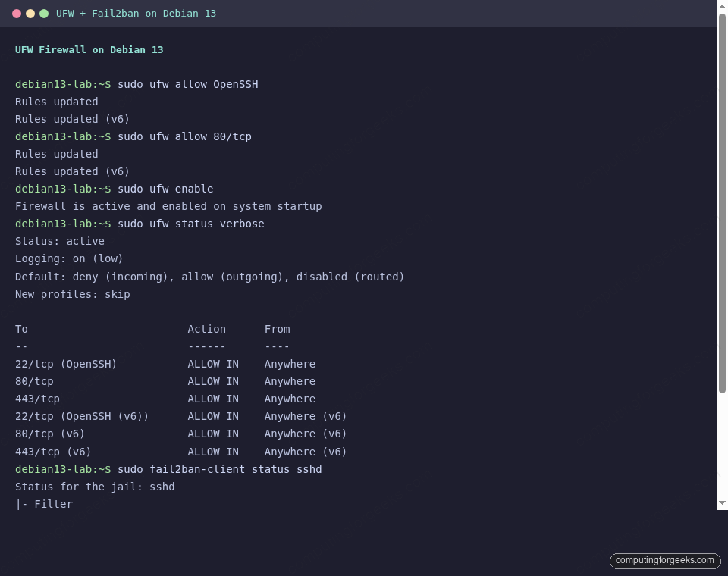Click the scrollbar up arrow
Image resolution: width=728 pixels, height=576 pixels.
pos(722,6)
